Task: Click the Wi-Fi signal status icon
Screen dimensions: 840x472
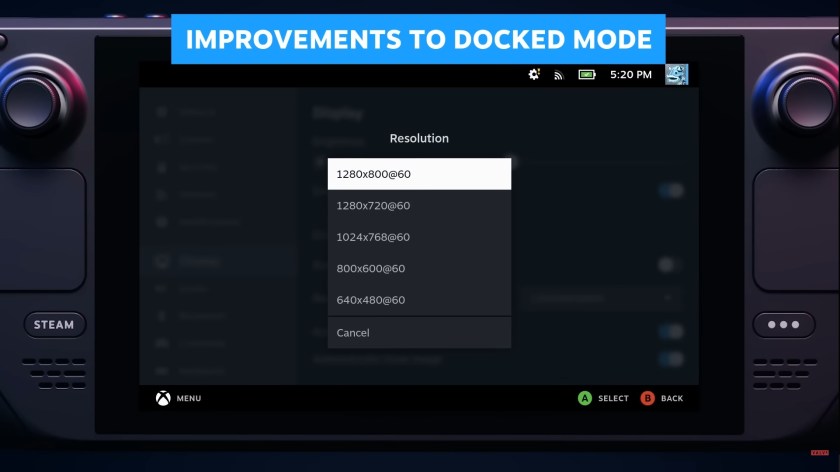Action: click(559, 75)
